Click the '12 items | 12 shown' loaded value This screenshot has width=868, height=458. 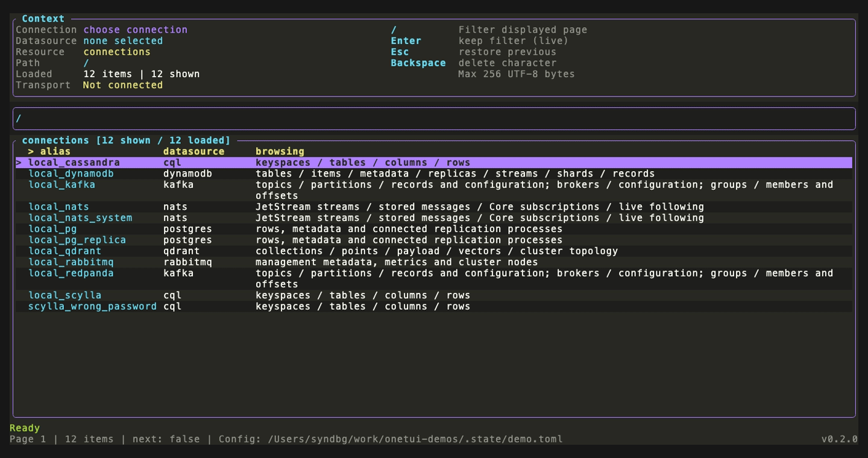[141, 74]
